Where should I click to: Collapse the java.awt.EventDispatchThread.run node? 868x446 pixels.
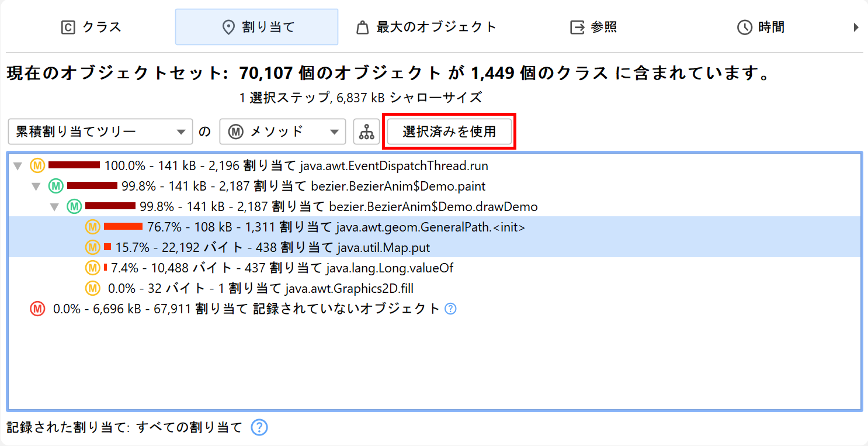tap(18, 166)
